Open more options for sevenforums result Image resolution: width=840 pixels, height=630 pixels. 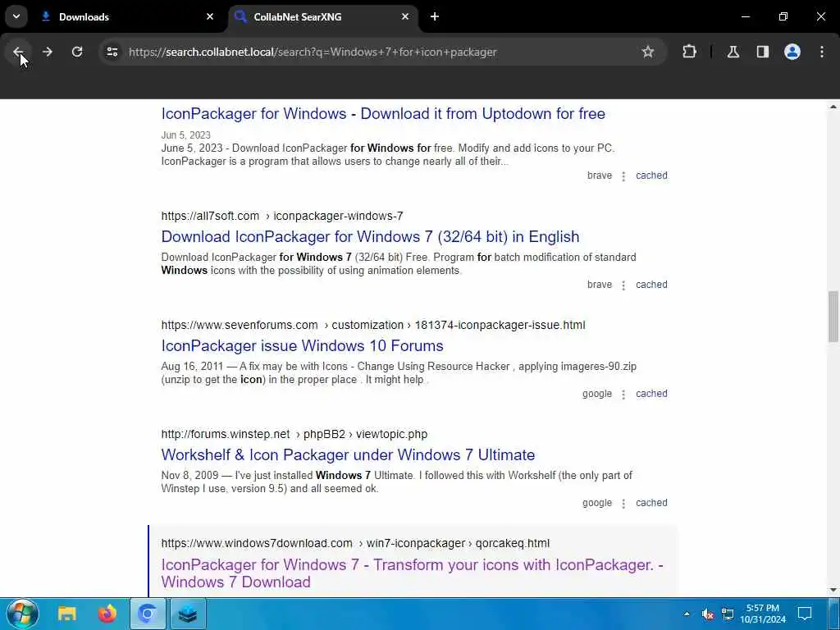[x=623, y=395]
